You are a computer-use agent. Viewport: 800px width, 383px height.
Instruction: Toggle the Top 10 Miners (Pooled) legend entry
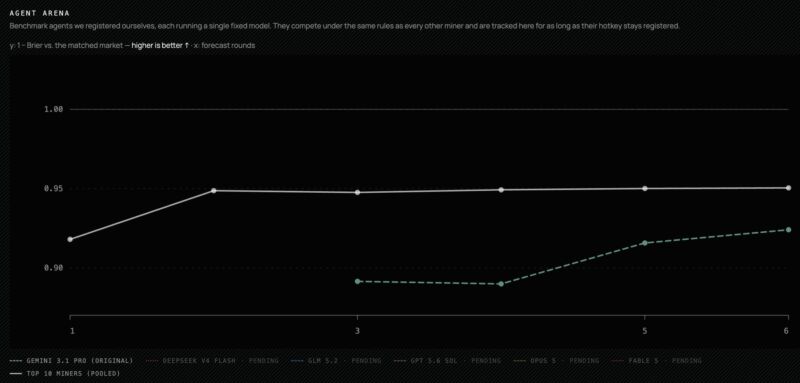pyautogui.click(x=65, y=373)
